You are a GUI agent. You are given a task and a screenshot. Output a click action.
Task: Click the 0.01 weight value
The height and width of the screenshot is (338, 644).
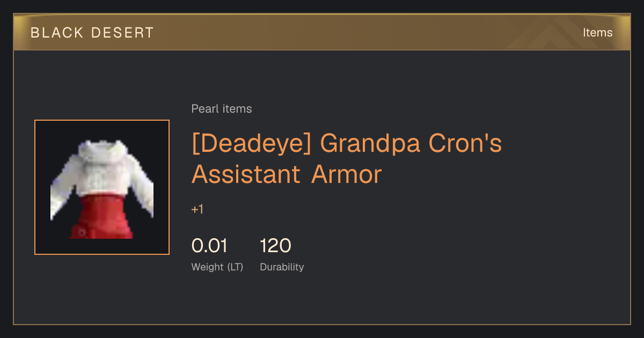pos(209,246)
